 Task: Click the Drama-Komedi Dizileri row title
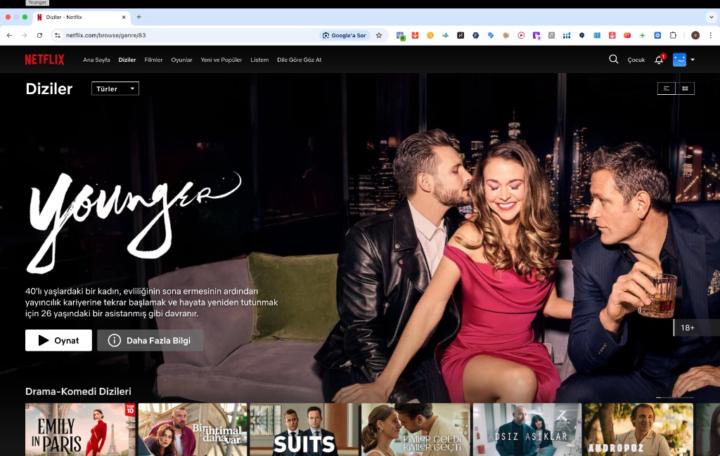[x=78, y=391]
